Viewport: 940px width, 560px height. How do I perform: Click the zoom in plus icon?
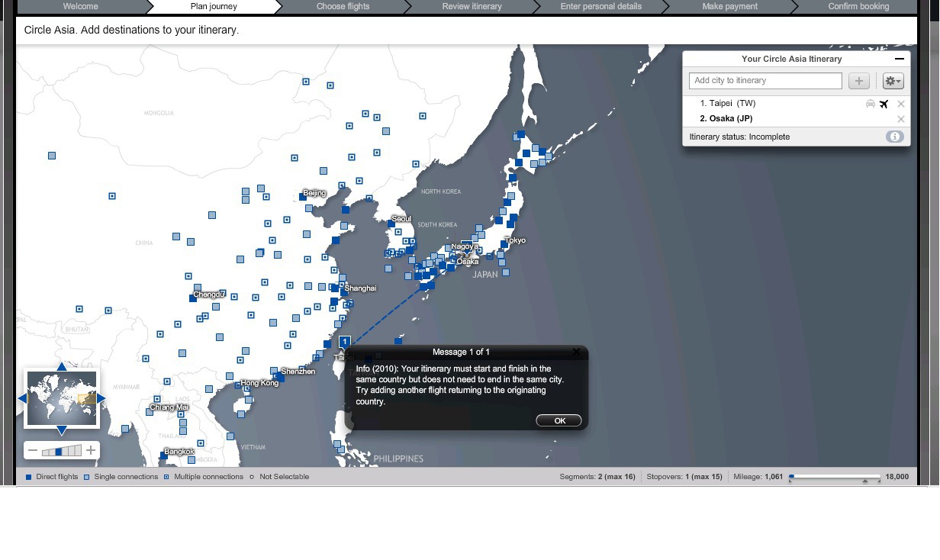click(x=91, y=450)
